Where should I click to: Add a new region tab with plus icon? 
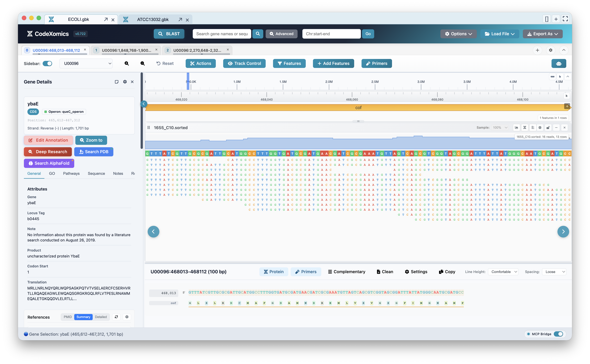click(537, 50)
